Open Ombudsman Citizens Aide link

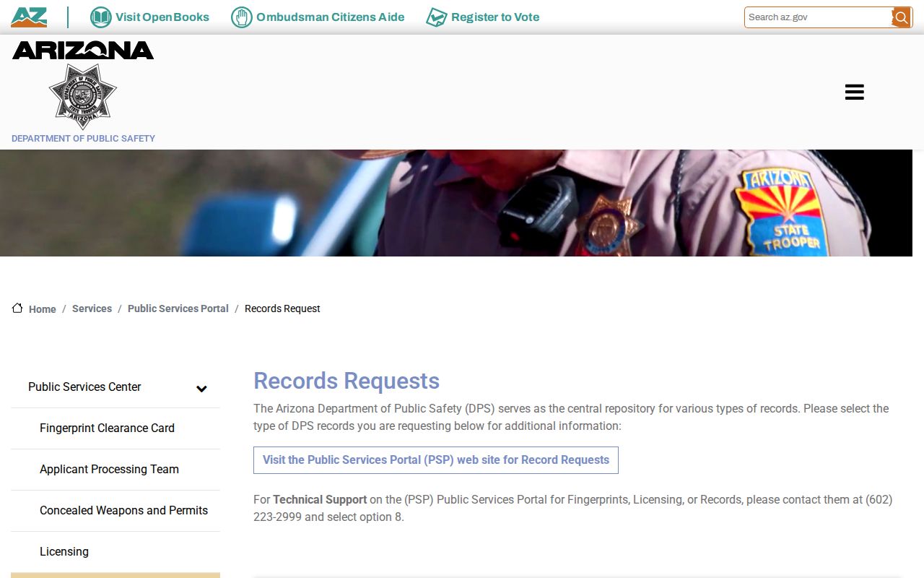tap(330, 17)
